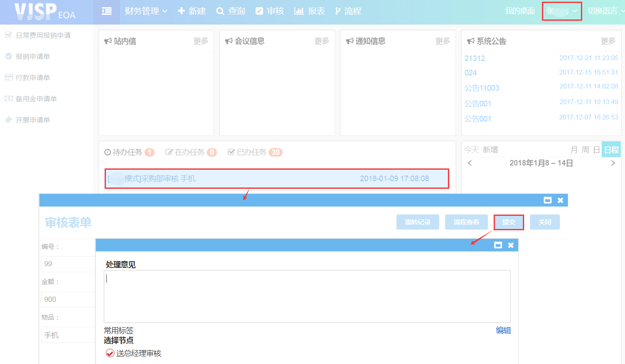Open system announcement 公告11003

point(482,88)
